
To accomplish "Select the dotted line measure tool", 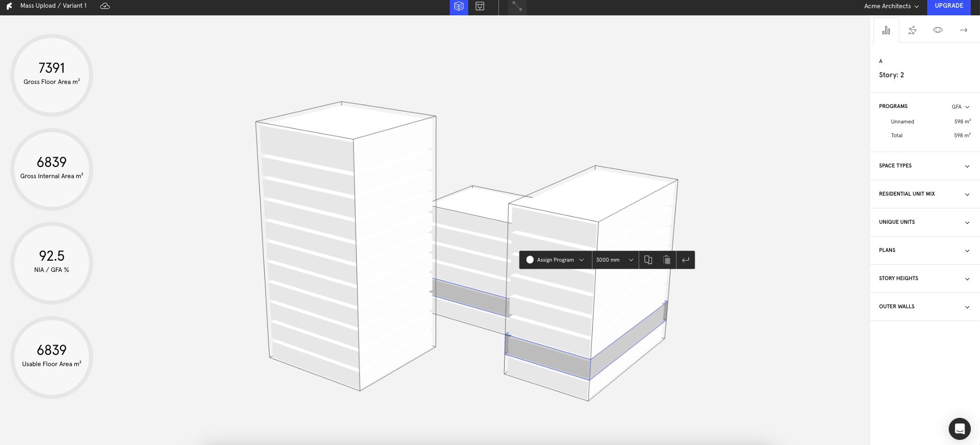I will (x=517, y=7).
